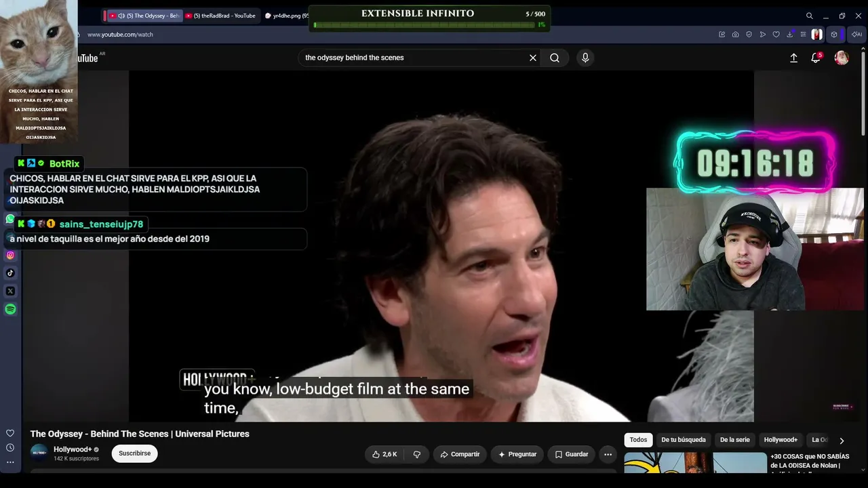Open the sidebar history clock icon

[10, 447]
